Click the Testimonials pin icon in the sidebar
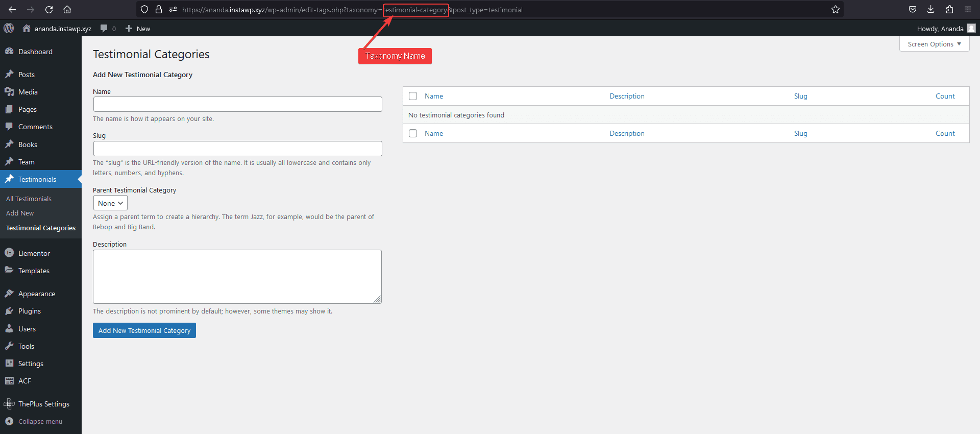The height and width of the screenshot is (434, 980). (x=9, y=179)
